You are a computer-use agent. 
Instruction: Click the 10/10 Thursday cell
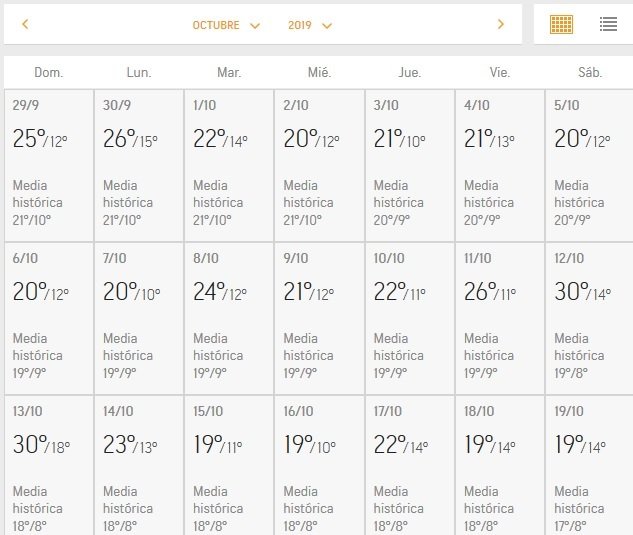point(410,319)
